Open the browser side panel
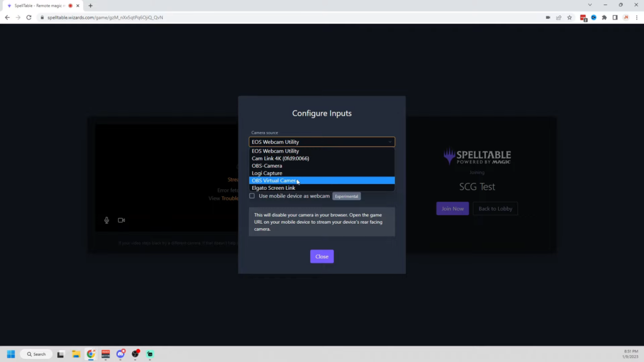 [615, 18]
